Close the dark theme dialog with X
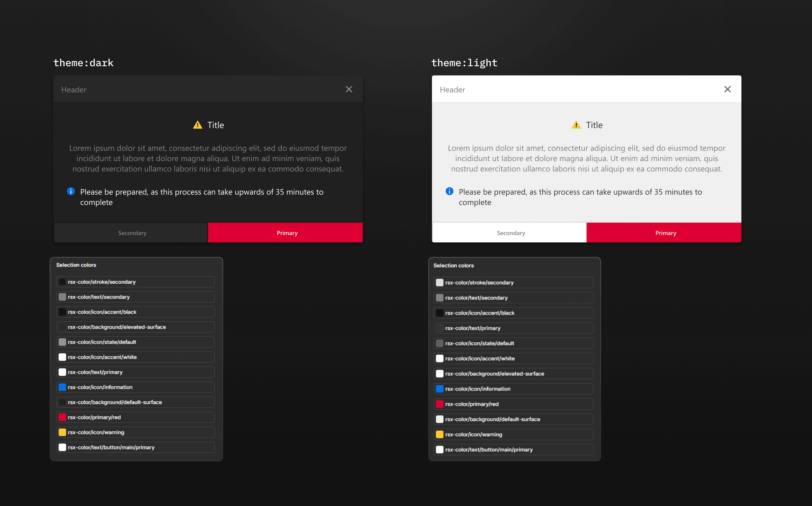Viewport: 812px width, 506px height. [x=349, y=89]
